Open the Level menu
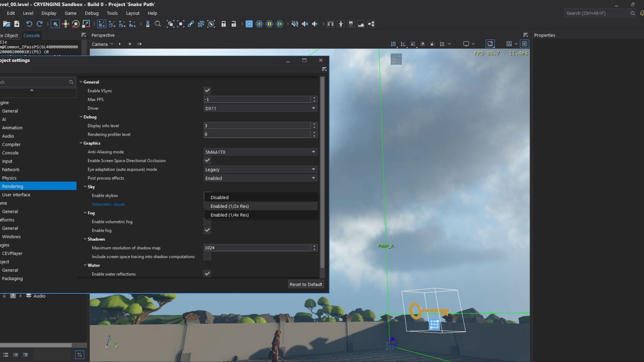This screenshot has width=644, height=362. [x=28, y=13]
